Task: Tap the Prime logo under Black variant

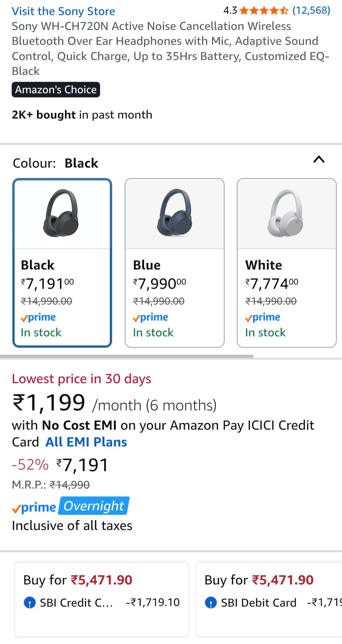Action: 38,317
